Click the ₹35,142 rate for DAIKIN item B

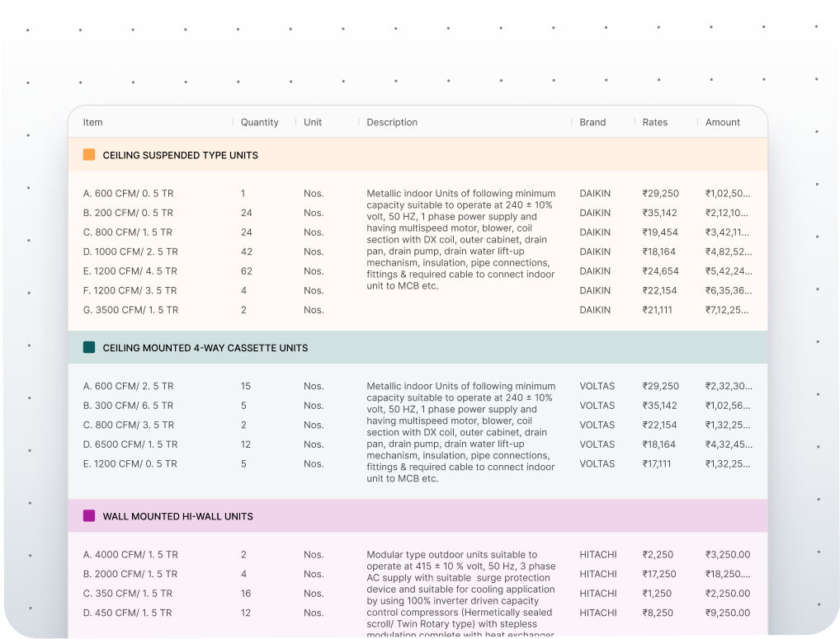point(660,213)
